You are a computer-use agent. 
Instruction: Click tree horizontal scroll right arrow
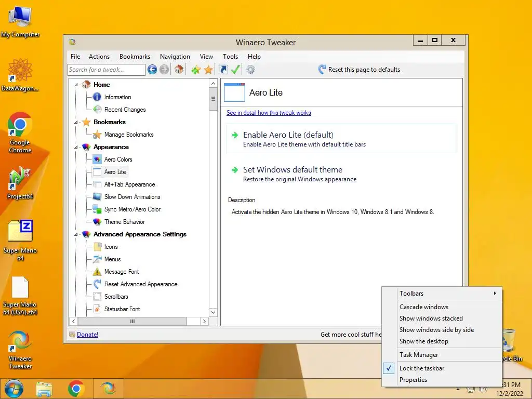[x=204, y=321]
